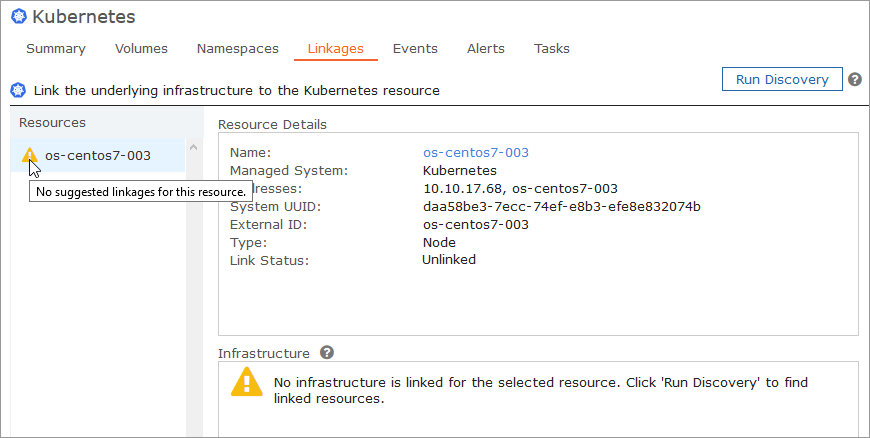Switch to the Summary tab
Viewport: 870px width, 438px height.
click(x=56, y=49)
